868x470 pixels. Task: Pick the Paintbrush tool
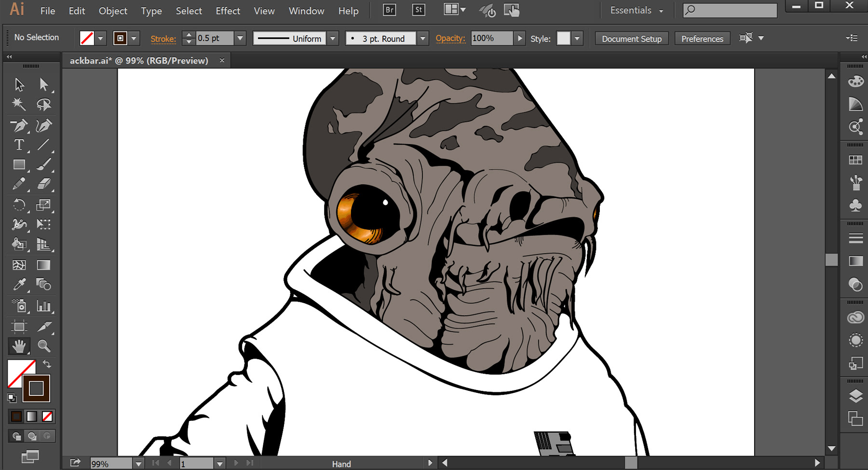coord(44,164)
